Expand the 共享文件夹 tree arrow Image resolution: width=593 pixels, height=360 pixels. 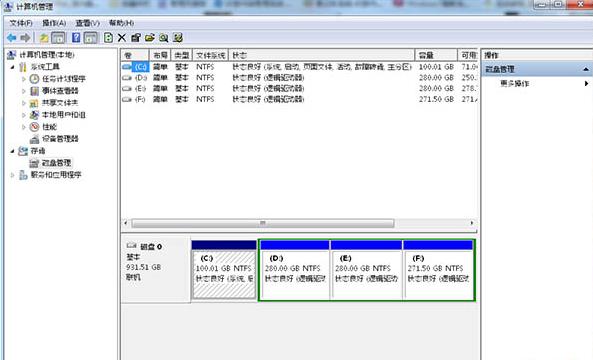(24, 103)
